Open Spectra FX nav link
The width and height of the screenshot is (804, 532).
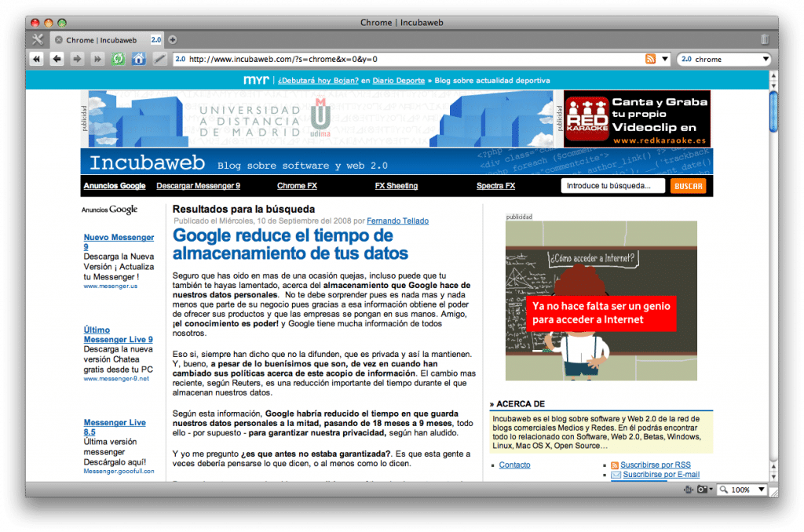click(x=495, y=185)
